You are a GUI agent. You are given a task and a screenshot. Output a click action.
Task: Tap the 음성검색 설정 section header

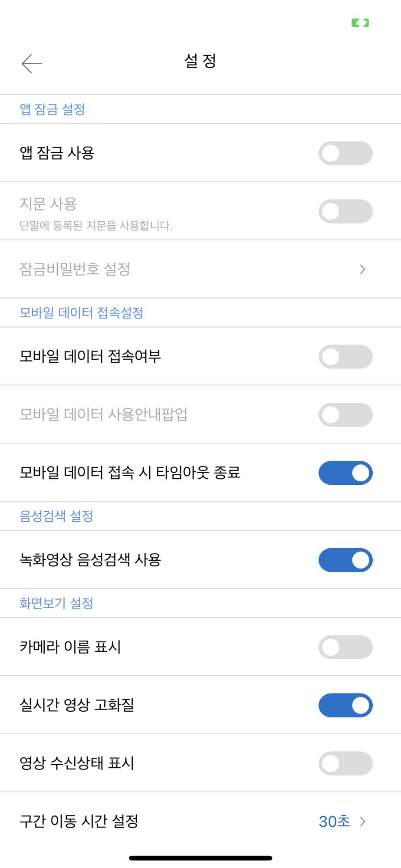point(56,516)
